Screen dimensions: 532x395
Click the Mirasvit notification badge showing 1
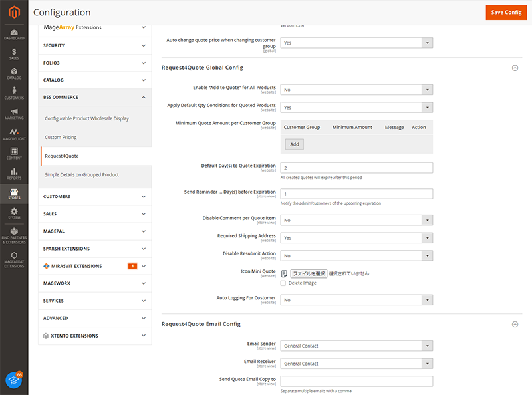(132, 266)
